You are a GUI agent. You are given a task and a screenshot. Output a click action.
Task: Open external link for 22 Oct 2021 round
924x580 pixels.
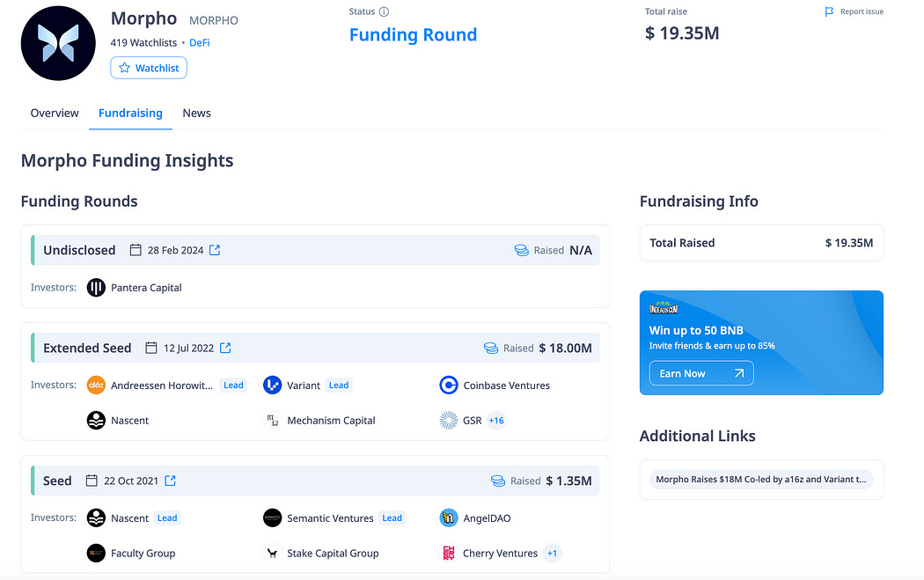(x=171, y=481)
